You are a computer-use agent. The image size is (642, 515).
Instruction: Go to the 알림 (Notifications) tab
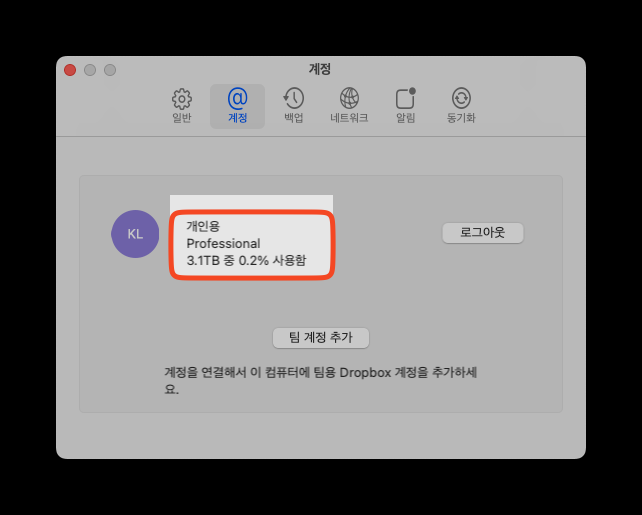pyautogui.click(x=406, y=106)
